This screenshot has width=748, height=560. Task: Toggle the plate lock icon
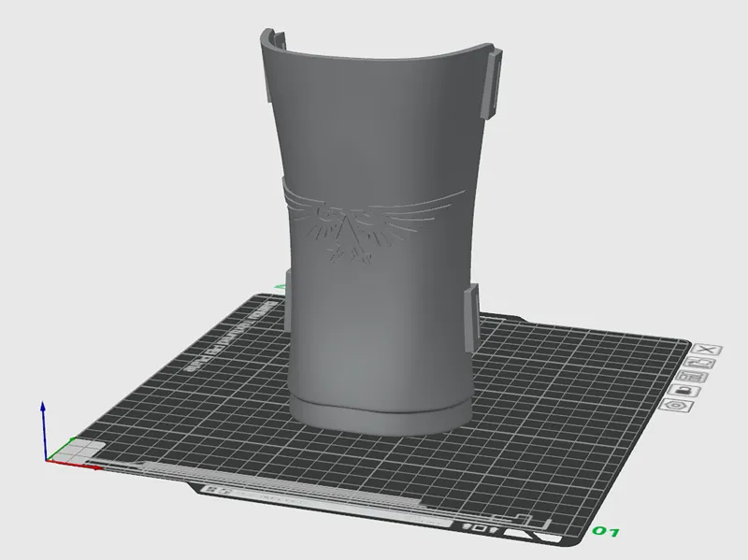click(x=684, y=392)
